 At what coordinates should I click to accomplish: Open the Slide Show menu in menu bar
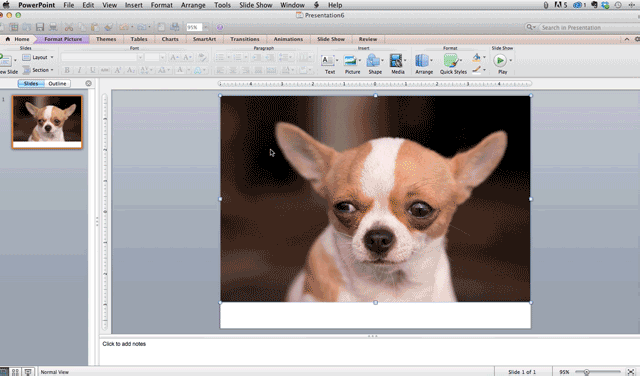pos(256,5)
